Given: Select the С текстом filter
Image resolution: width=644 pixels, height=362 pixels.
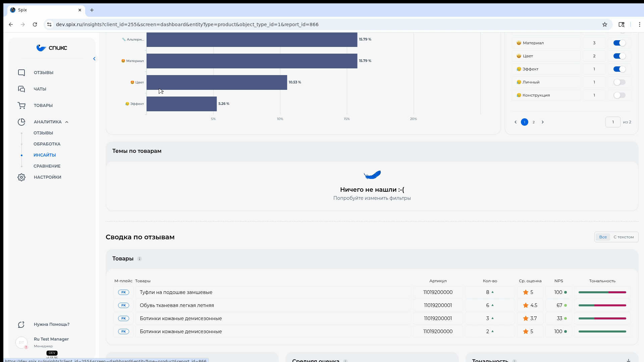Looking at the screenshot, I should pos(624,237).
